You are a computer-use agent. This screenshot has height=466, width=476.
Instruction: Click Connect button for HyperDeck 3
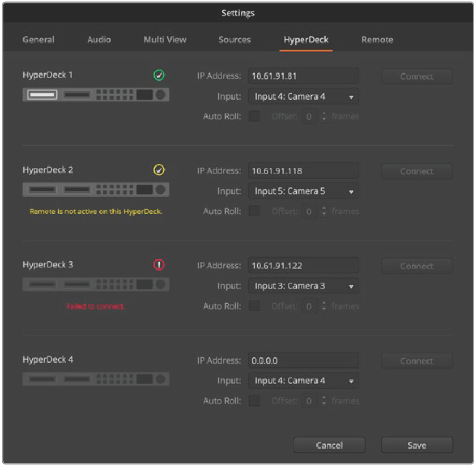(x=417, y=266)
